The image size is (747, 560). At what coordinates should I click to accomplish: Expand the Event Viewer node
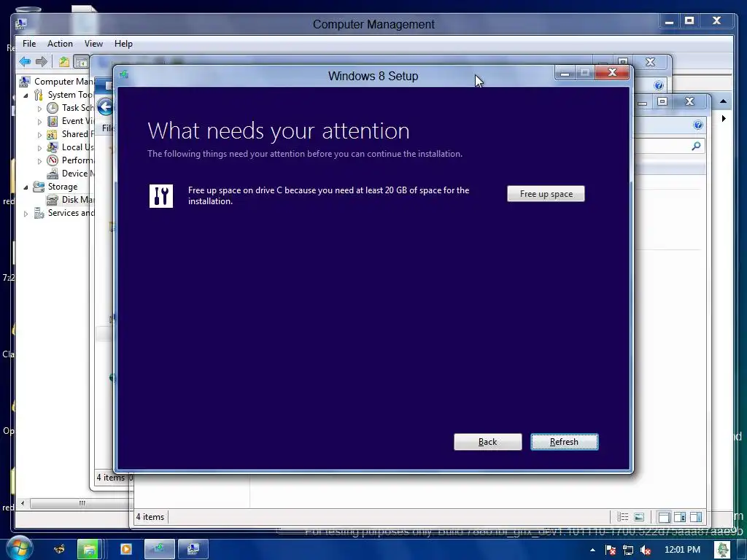click(39, 122)
